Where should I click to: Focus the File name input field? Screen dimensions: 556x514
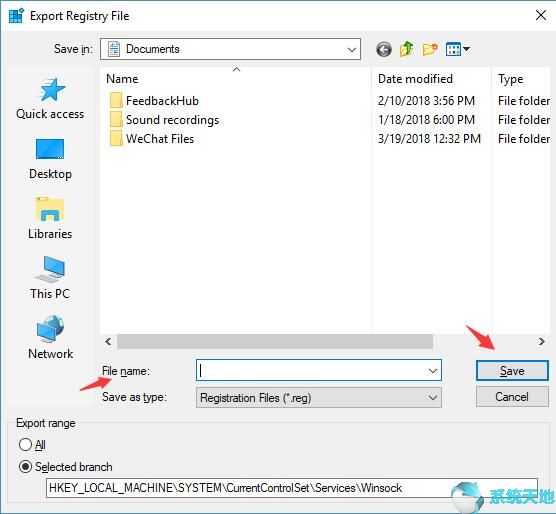[319, 371]
